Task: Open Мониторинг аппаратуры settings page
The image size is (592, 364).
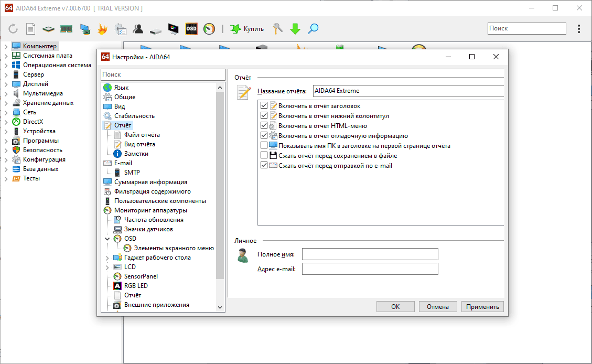Action: tap(150, 210)
